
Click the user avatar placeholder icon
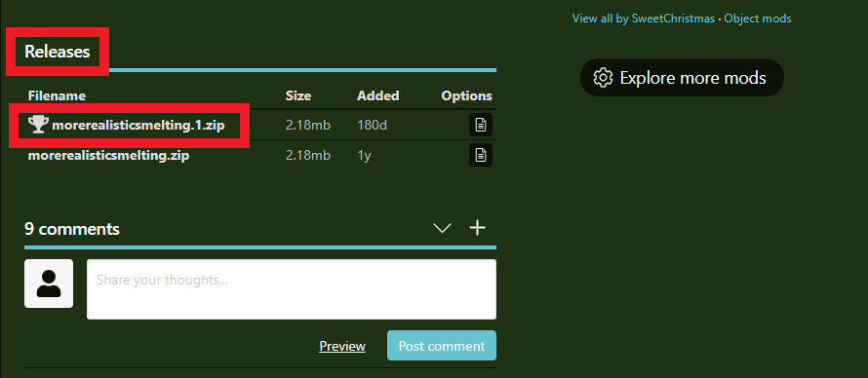tap(49, 283)
